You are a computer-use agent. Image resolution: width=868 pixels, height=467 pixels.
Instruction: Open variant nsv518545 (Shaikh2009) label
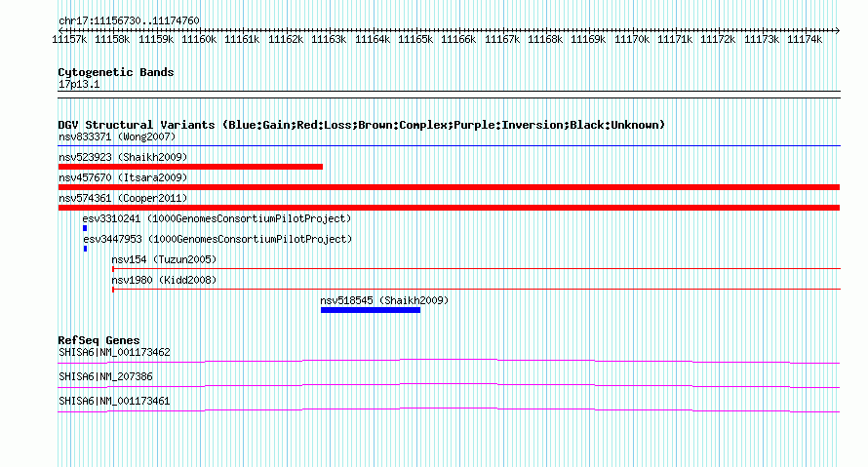(384, 300)
